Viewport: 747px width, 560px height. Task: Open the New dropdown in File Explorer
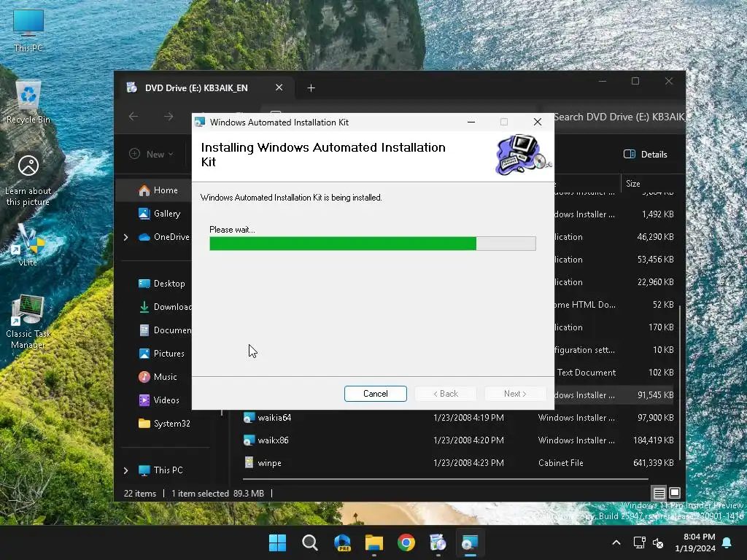[x=151, y=155]
